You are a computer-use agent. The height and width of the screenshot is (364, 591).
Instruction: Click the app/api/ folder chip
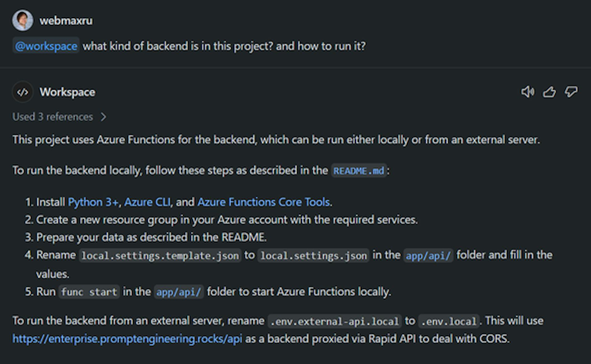428,255
